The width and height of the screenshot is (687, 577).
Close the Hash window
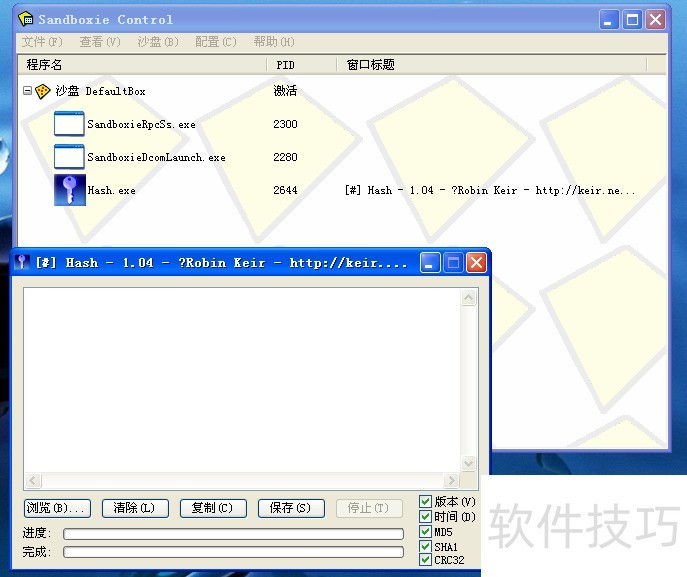(476, 263)
